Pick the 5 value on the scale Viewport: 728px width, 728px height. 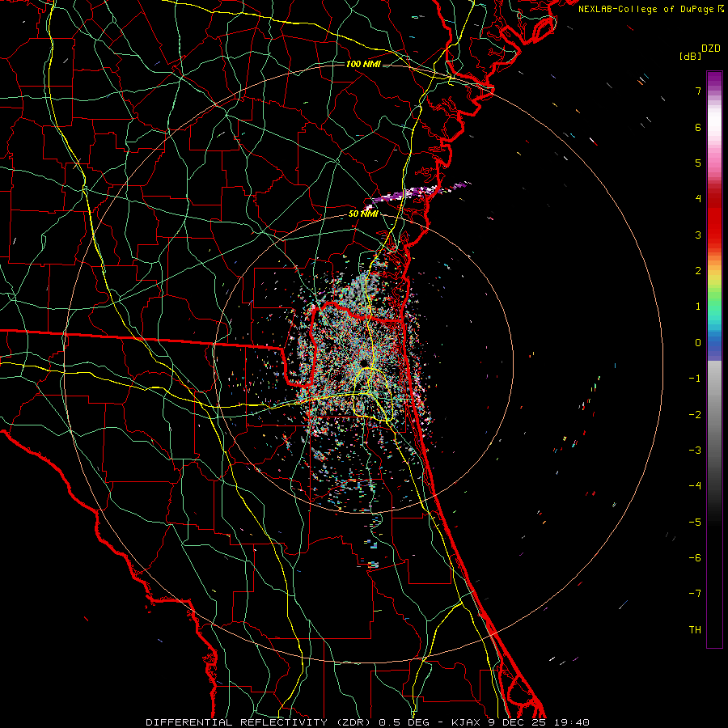(x=698, y=163)
